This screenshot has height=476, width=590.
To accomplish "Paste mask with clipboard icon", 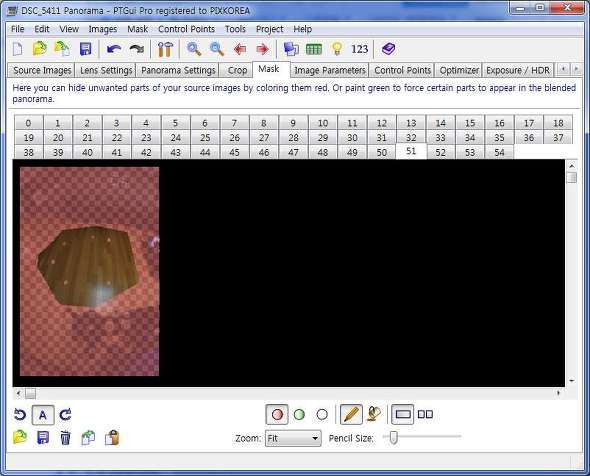I will (x=112, y=438).
